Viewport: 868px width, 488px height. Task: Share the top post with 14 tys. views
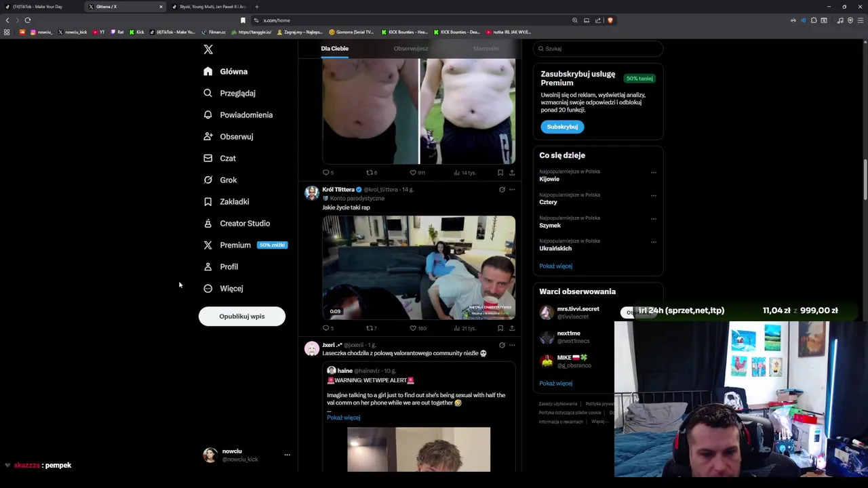(x=512, y=173)
